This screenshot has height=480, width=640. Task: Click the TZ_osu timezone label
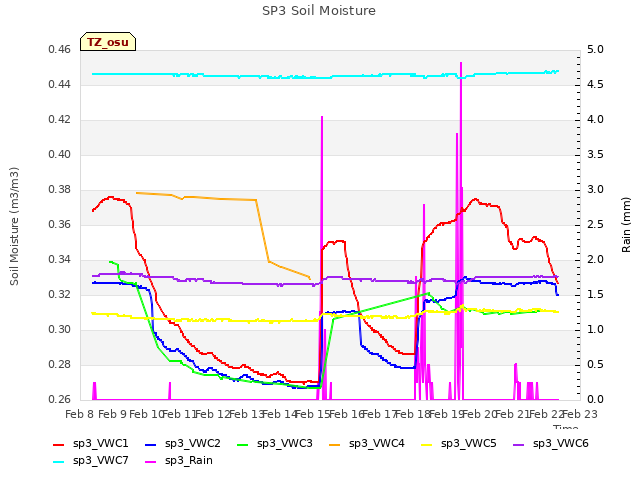coord(108,42)
